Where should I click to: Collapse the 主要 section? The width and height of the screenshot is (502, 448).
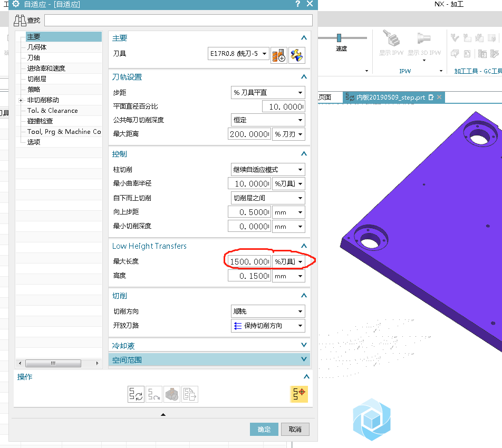(304, 38)
